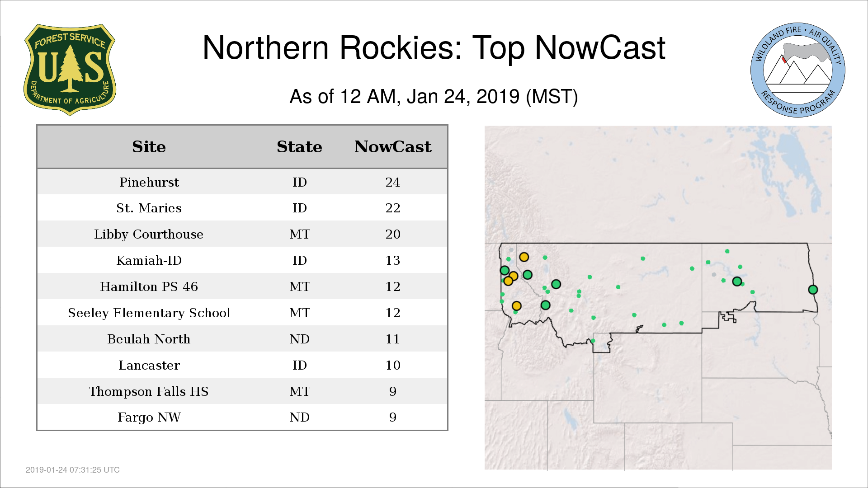868x488 pixels.
Task: Click the large green marker on the eastern border
Action: coord(812,290)
